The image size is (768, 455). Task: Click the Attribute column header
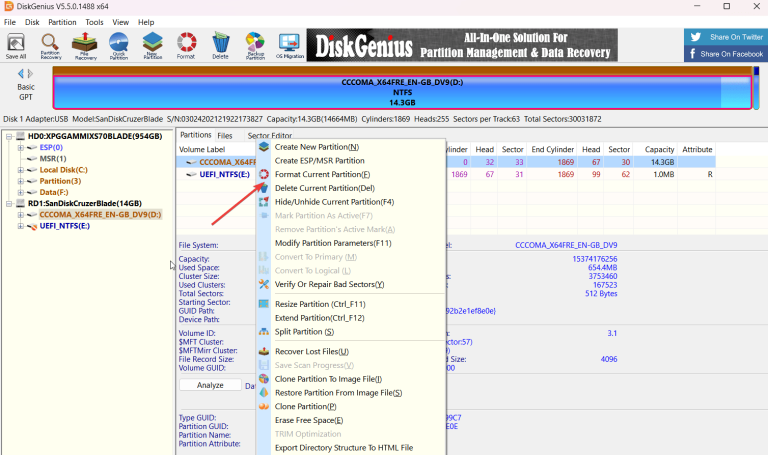pyautogui.click(x=697, y=149)
